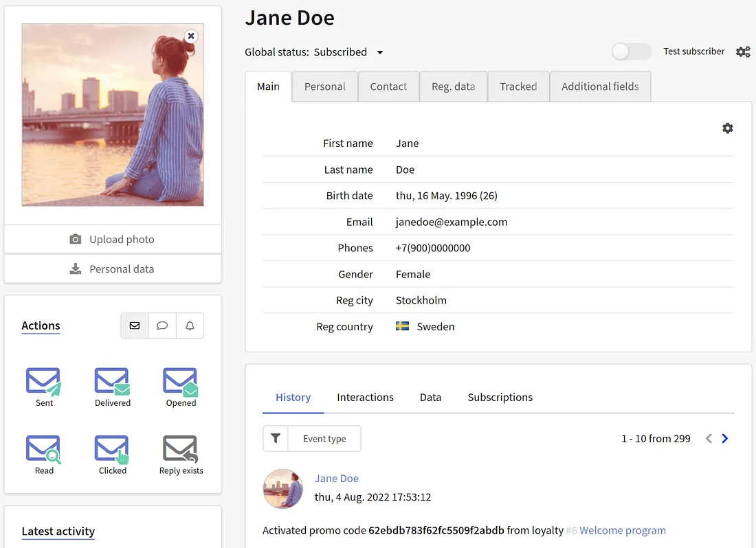Click the Upload photo button
This screenshot has height=548, width=756.
click(x=113, y=240)
